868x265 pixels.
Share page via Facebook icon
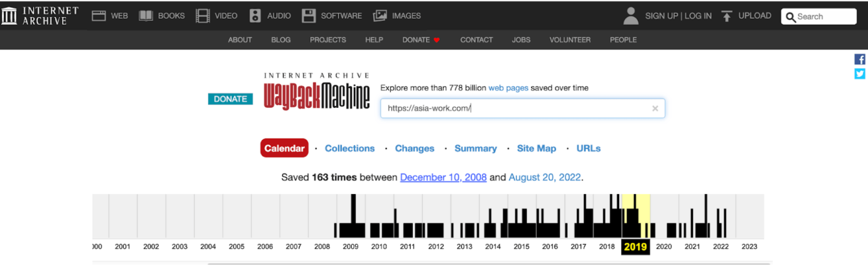[x=859, y=59]
